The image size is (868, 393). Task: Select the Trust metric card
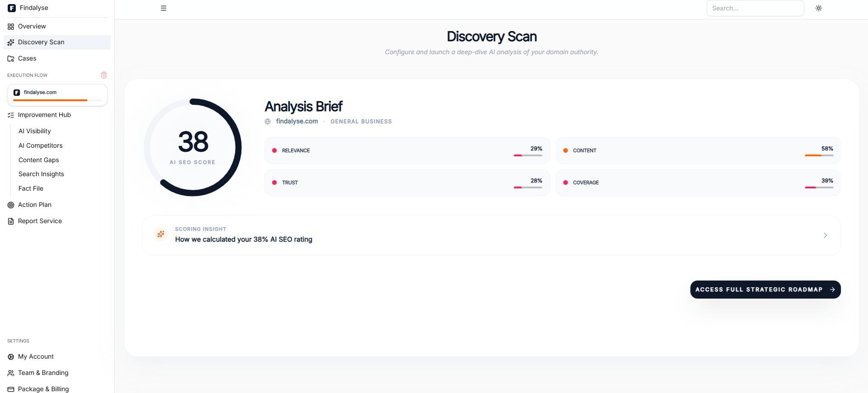click(x=407, y=182)
